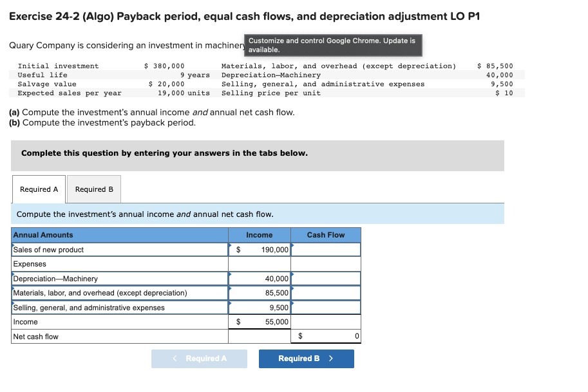588x392 pixels.
Task: Select the Income column header
Action: click(x=260, y=234)
